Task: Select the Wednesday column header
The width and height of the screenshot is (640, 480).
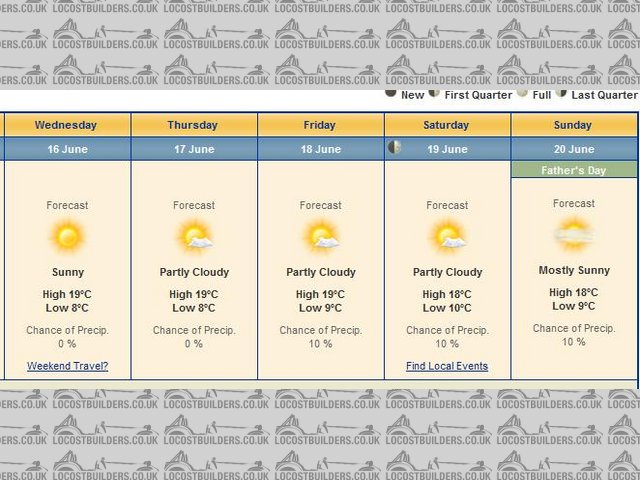Action: pyautogui.click(x=66, y=125)
